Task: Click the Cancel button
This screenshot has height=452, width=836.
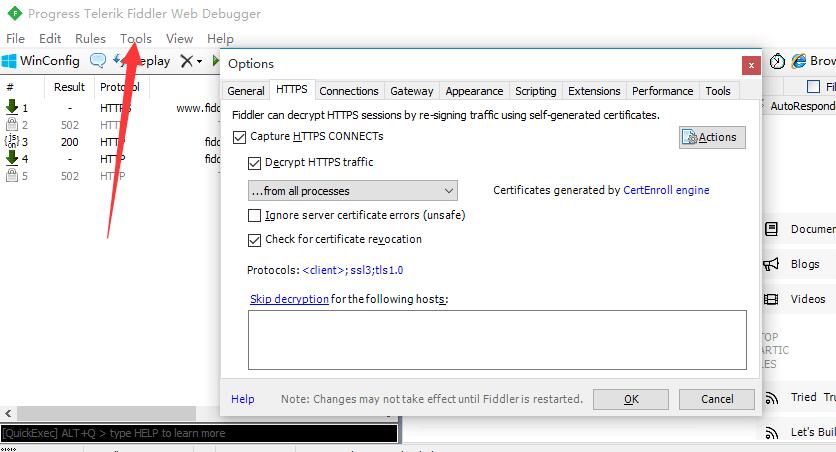Action: coord(717,399)
